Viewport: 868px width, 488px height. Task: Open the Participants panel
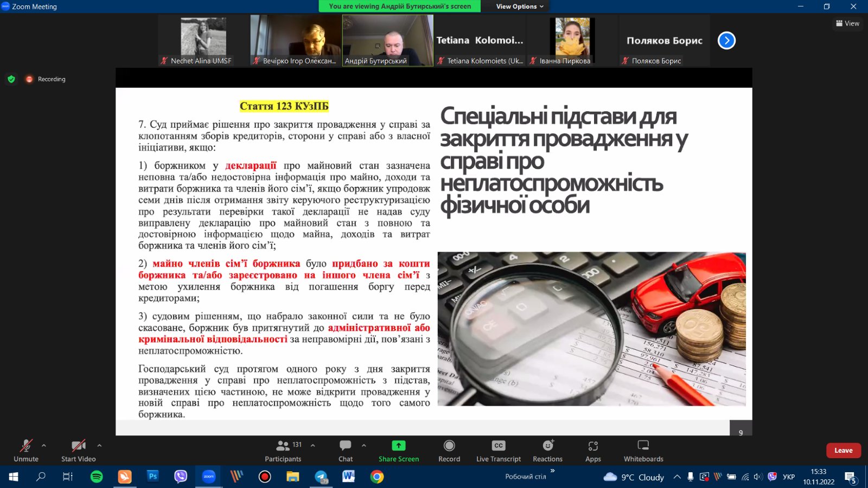click(x=283, y=451)
